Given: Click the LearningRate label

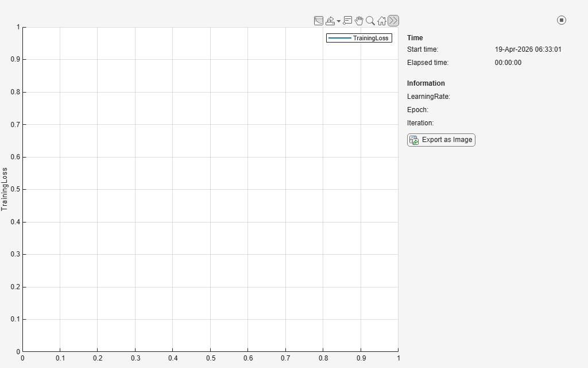Looking at the screenshot, I should 428,97.
